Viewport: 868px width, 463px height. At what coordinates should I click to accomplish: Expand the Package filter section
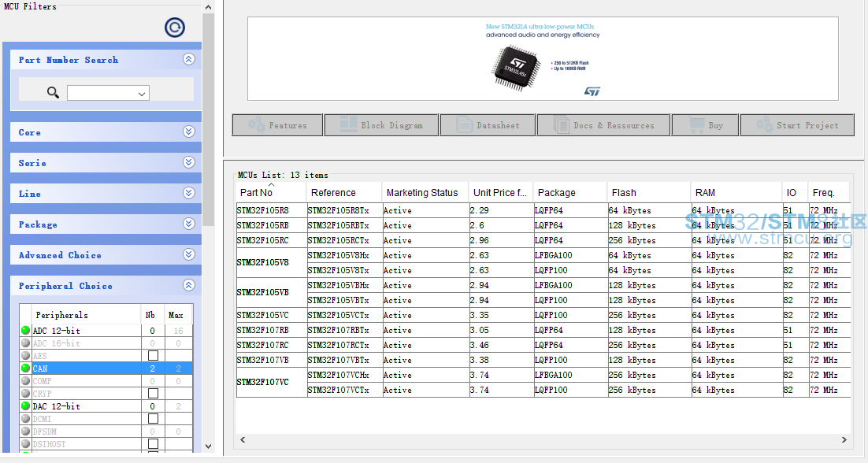189,224
